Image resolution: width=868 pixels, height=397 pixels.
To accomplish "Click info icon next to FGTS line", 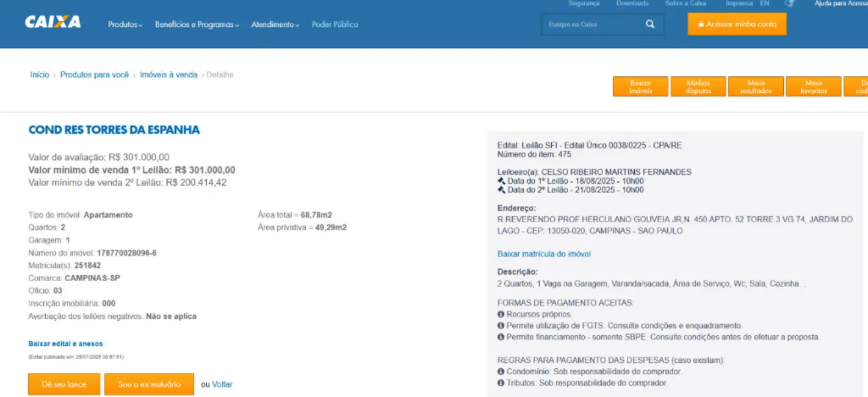I will (501, 326).
